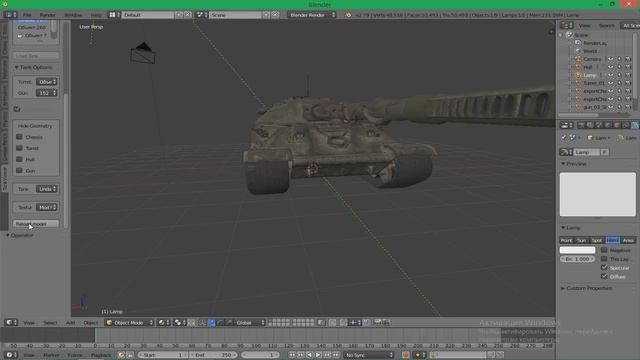Collapse the Preview panel
Viewport: 640px width, 360px height.
tap(573, 164)
